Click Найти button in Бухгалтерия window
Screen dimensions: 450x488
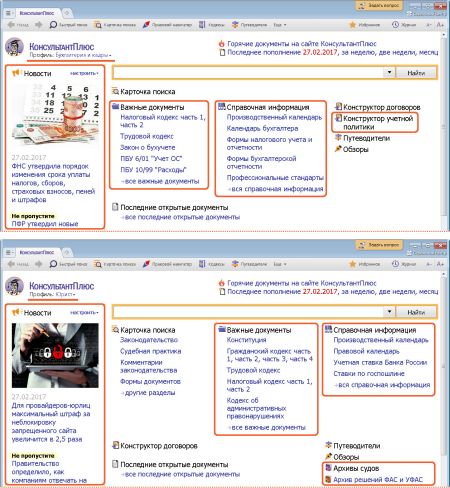[x=416, y=73]
